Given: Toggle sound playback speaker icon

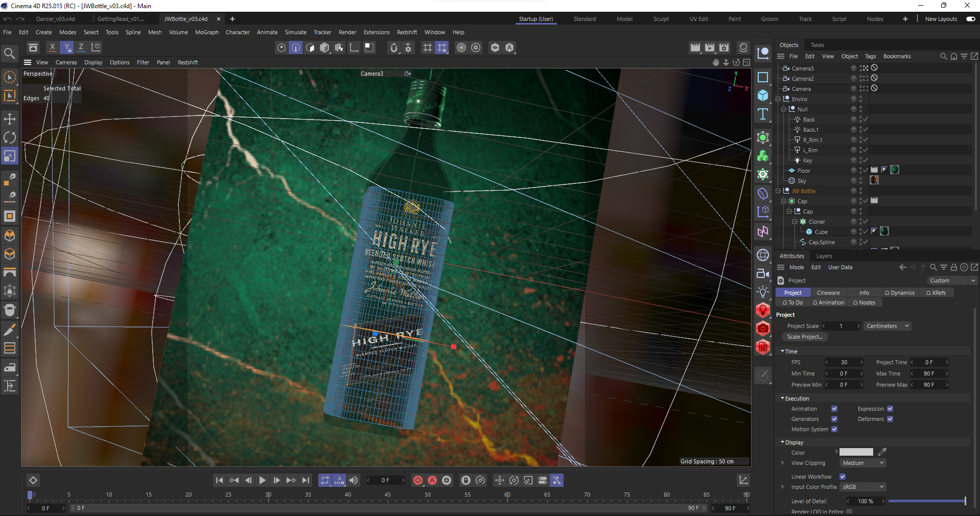Looking at the screenshot, I should (x=354, y=480).
